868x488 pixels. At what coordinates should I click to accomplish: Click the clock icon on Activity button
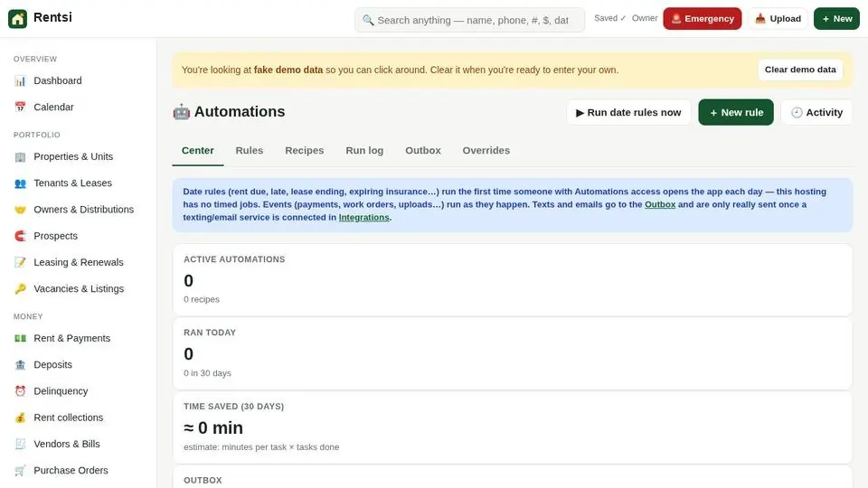[x=797, y=112]
